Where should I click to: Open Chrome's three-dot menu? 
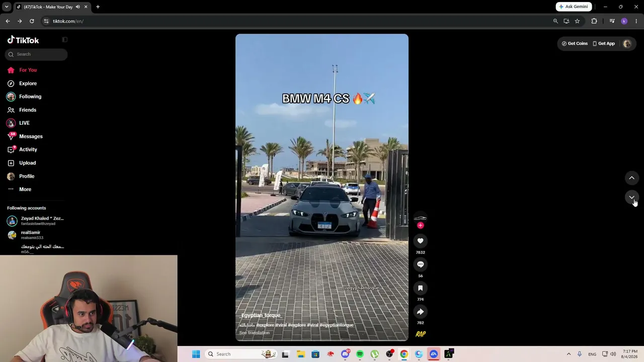[636, 21]
